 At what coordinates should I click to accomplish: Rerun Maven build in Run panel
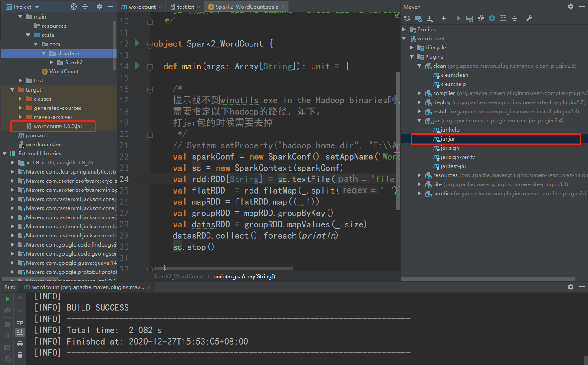pos(7,299)
